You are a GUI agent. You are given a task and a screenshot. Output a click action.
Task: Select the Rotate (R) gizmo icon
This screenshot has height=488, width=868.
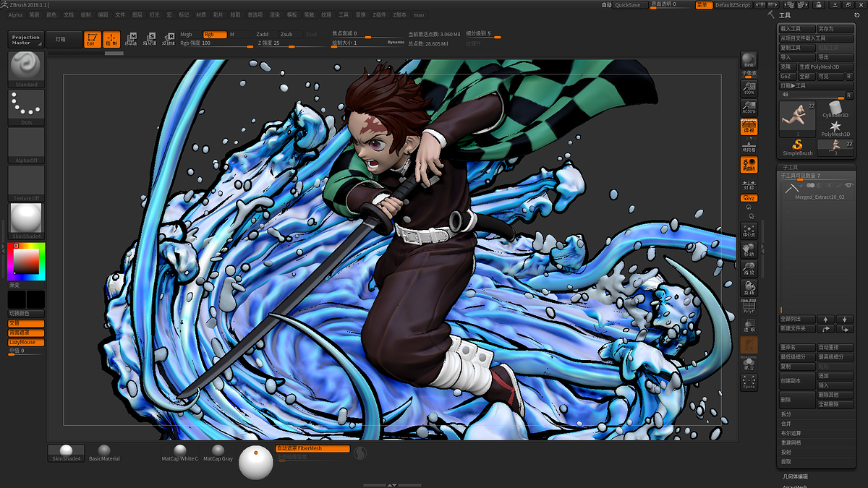(168, 39)
